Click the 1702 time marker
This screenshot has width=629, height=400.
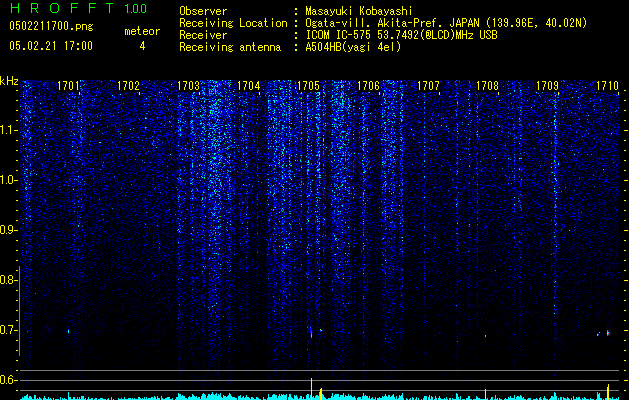pyautogui.click(x=128, y=85)
